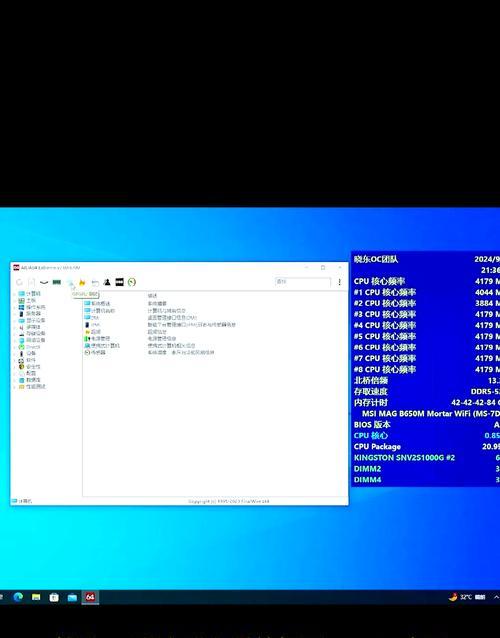Expand the 计算机 tree node arrow
500x638 pixels.
click(x=15, y=293)
